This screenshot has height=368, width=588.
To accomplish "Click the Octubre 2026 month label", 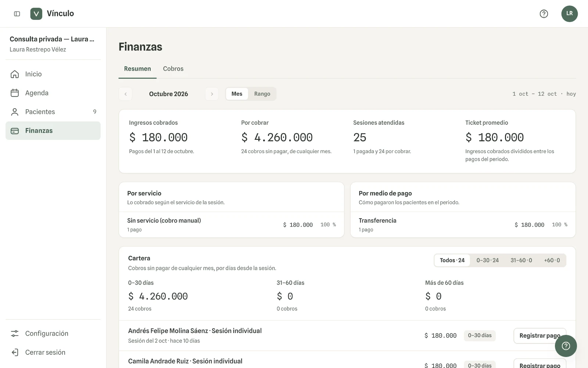I will [169, 94].
